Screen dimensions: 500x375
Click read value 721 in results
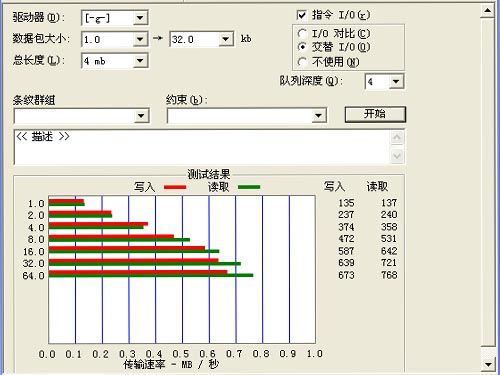click(x=389, y=263)
